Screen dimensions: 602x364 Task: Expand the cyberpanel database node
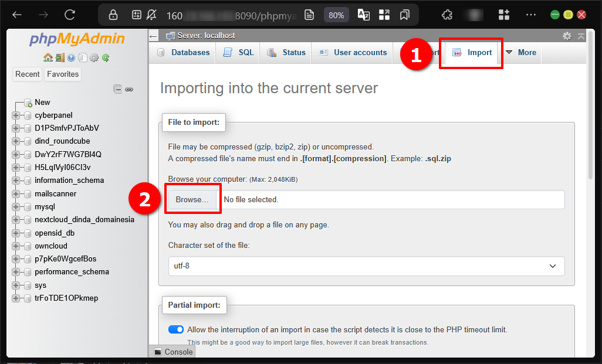(16, 115)
